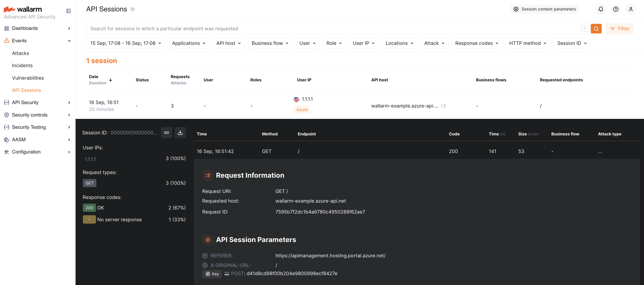Download the session data
Image resolution: width=644 pixels, height=285 pixels.
coord(180,132)
